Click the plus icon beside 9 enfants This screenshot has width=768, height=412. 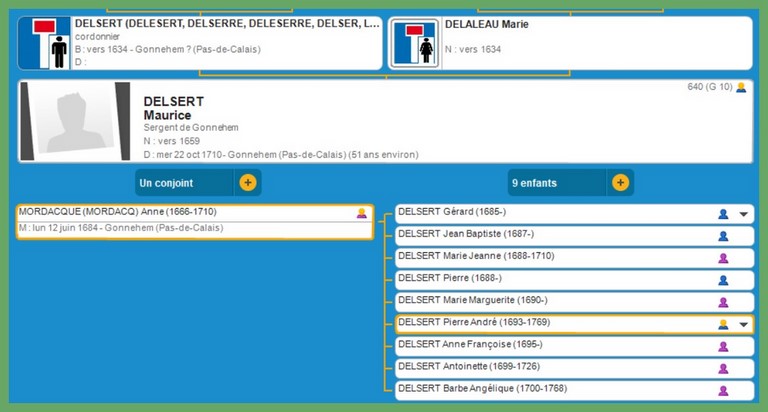(x=620, y=183)
